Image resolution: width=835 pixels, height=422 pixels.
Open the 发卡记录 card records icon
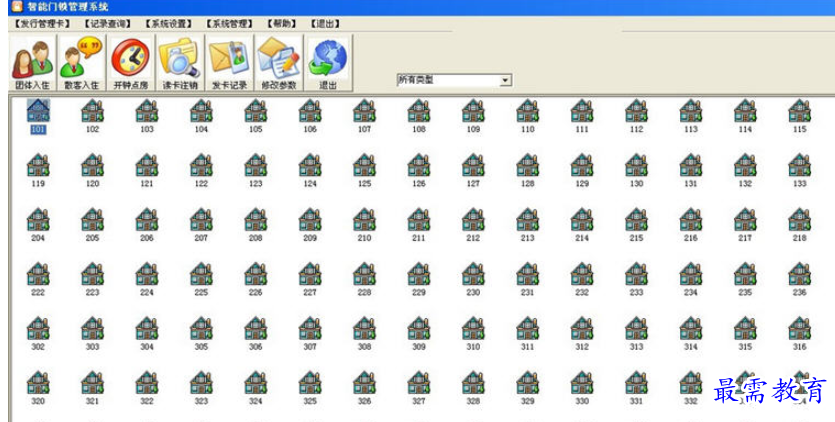pyautogui.click(x=229, y=63)
